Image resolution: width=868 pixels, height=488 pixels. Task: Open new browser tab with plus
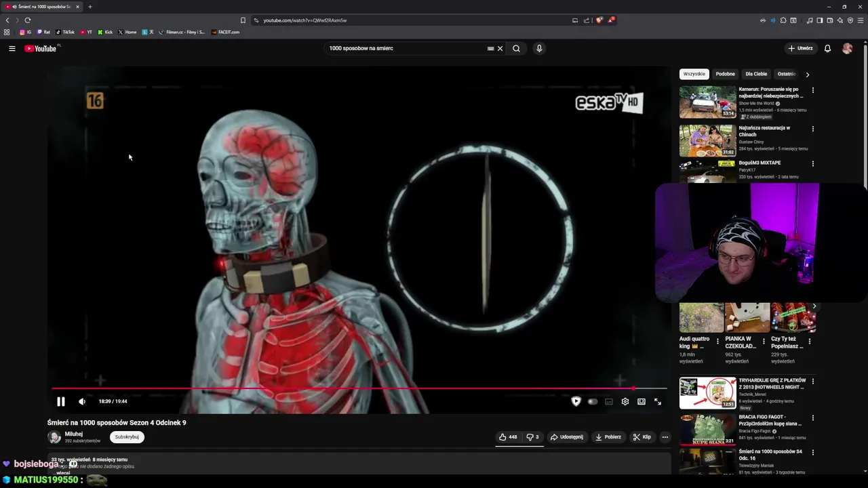click(x=90, y=7)
